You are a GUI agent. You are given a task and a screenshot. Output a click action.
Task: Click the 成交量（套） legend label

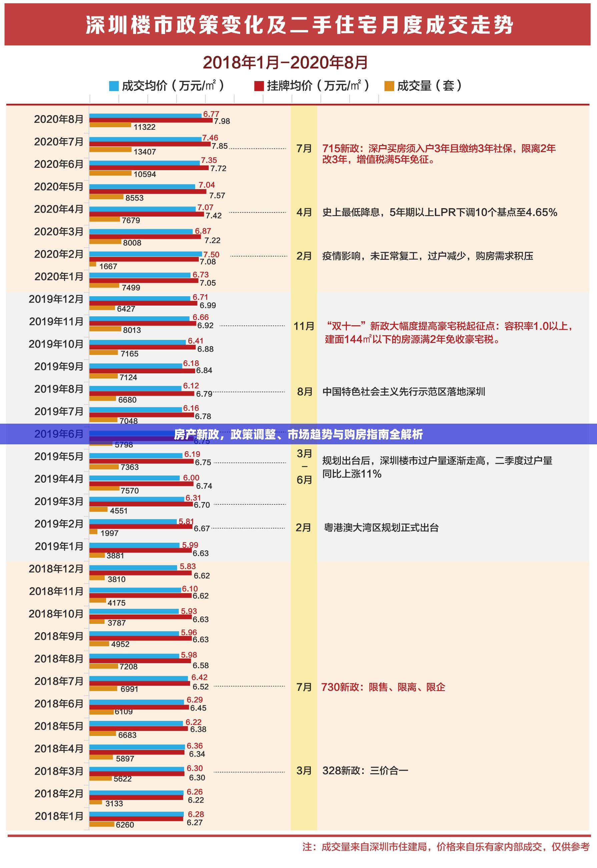pos(429,86)
